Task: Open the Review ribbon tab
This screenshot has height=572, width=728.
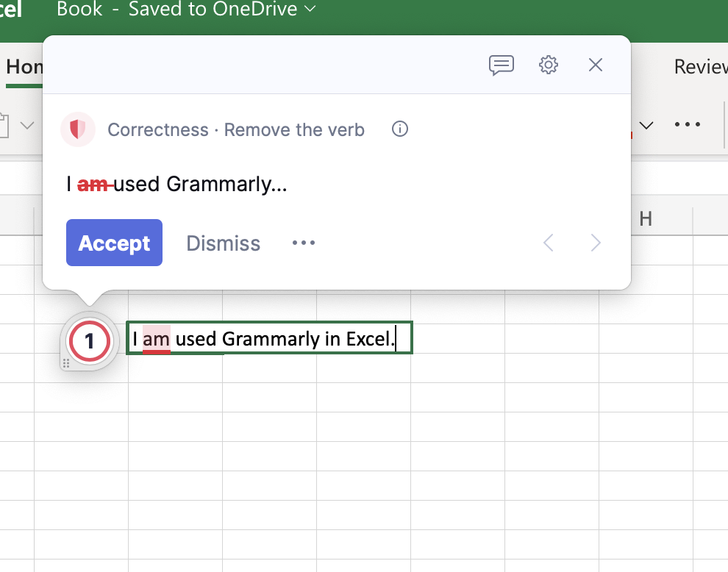Action: point(701,68)
